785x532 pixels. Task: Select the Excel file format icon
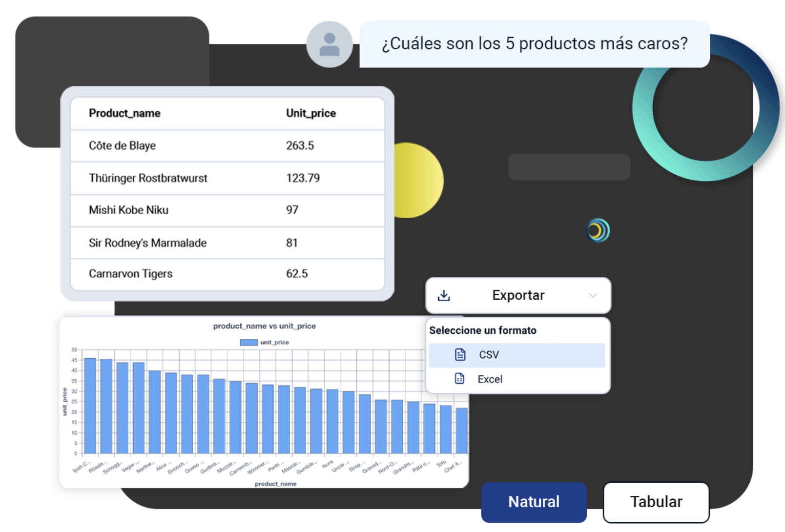459,378
